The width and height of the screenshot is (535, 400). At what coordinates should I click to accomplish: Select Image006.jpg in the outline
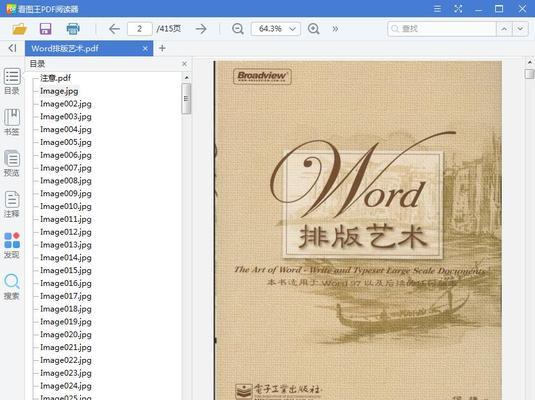click(x=66, y=155)
